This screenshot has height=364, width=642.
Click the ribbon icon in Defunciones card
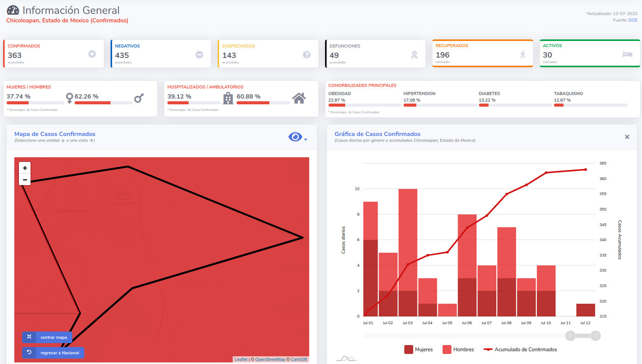click(x=414, y=55)
